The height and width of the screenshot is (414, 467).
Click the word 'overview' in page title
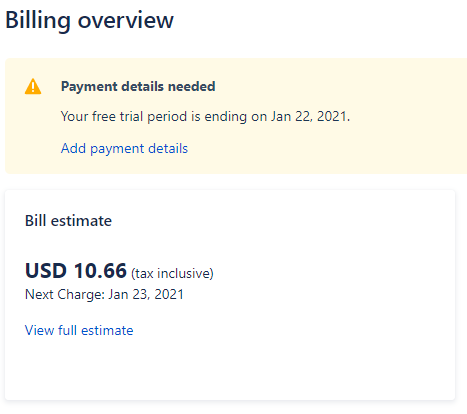[126, 20]
